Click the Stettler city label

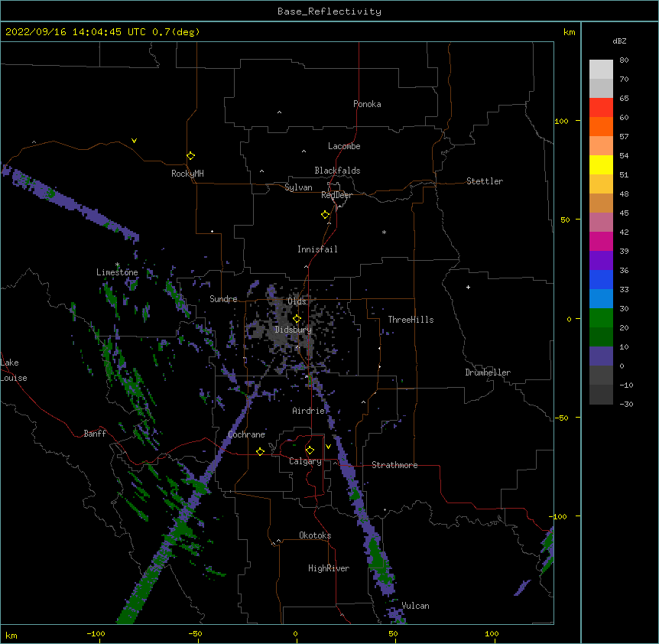[x=485, y=181]
